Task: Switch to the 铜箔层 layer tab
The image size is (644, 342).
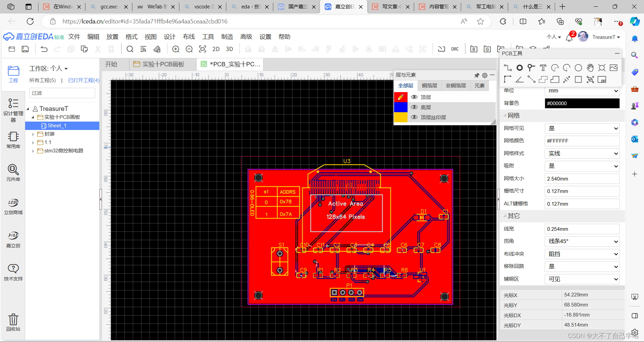Action: pyautogui.click(x=430, y=85)
